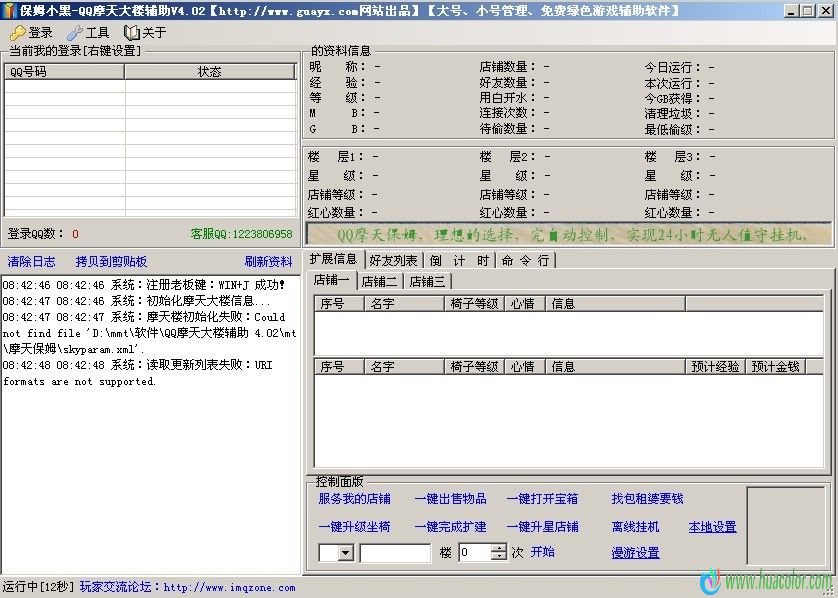Click the book icon for 关于

point(131,33)
